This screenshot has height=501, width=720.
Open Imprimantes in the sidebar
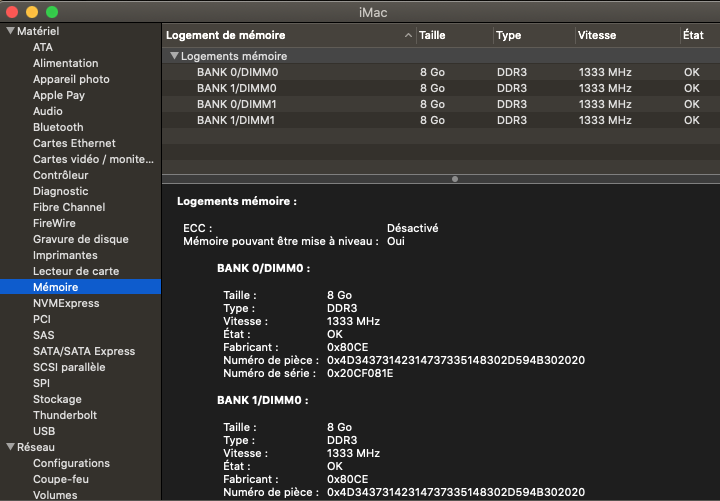(65, 255)
